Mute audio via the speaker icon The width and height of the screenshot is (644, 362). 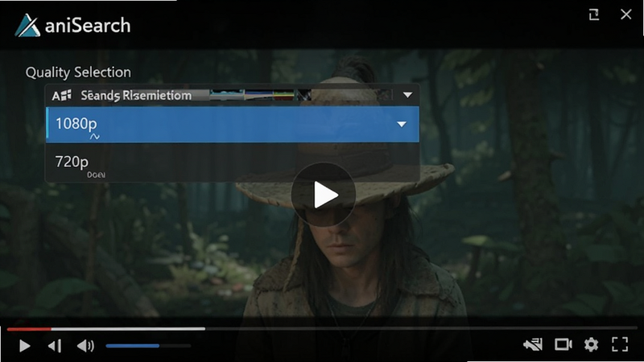(x=85, y=346)
